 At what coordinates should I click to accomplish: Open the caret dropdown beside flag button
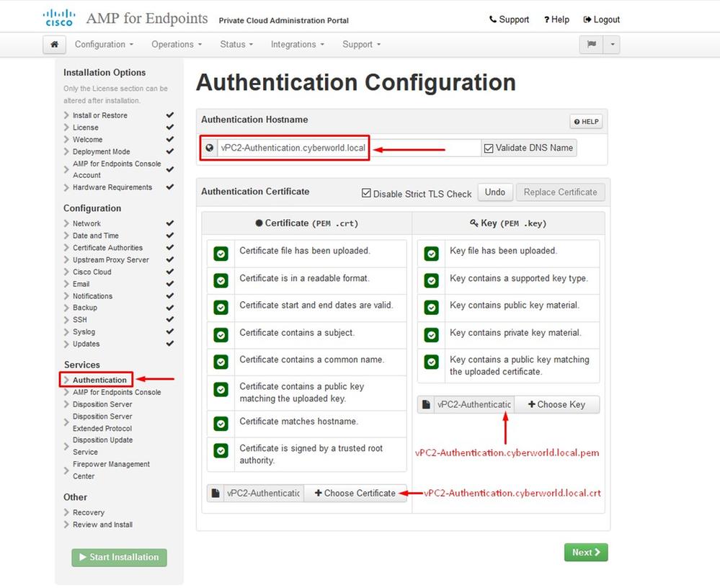[x=612, y=45]
